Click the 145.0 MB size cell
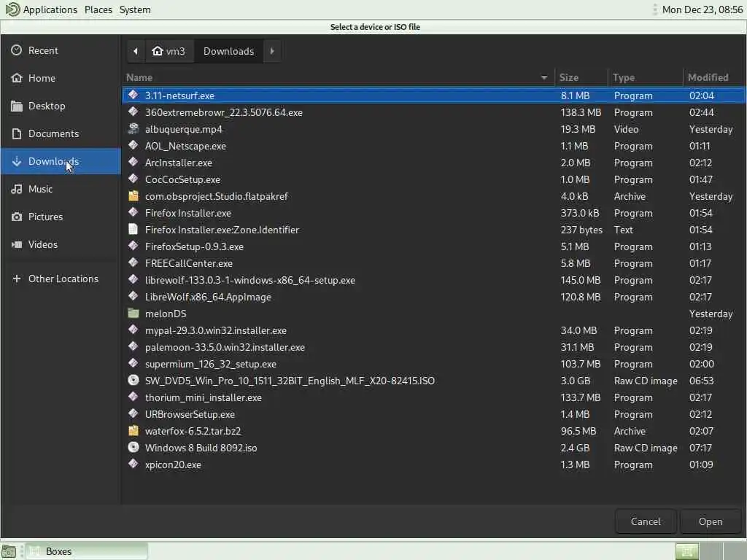The width and height of the screenshot is (747, 560). 580,280
